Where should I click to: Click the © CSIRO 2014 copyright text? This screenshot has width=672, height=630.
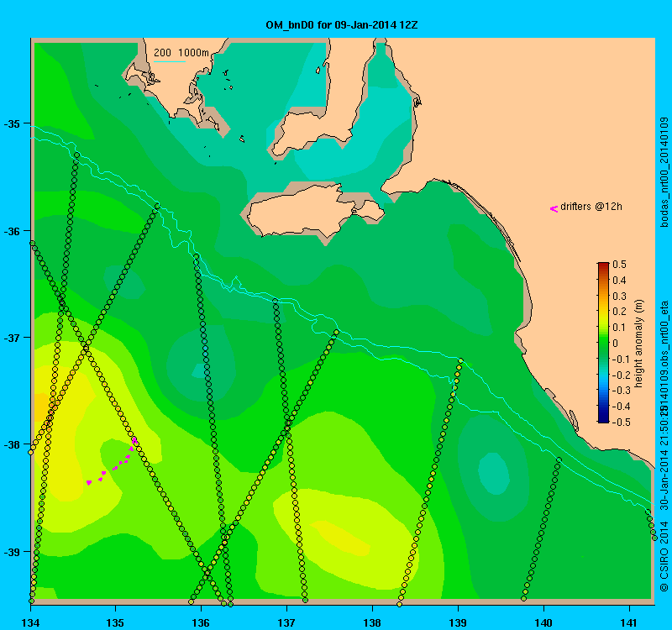pos(664,556)
